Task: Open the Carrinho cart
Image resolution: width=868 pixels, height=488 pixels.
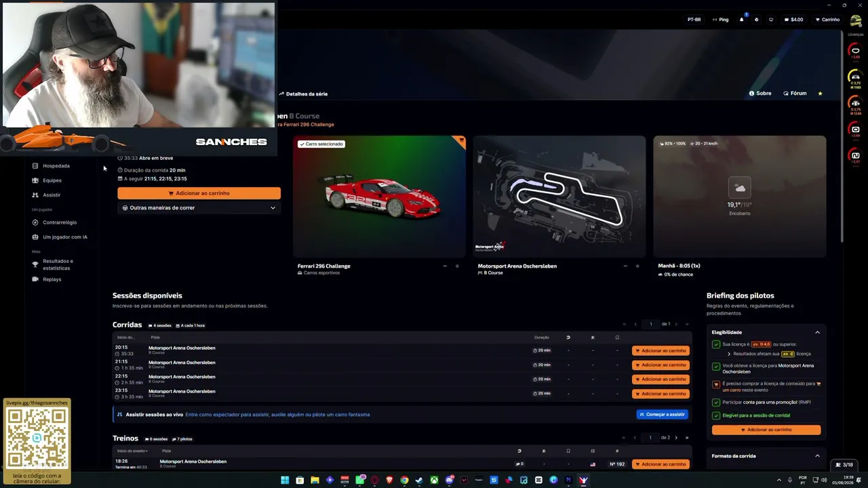Action: (827, 20)
